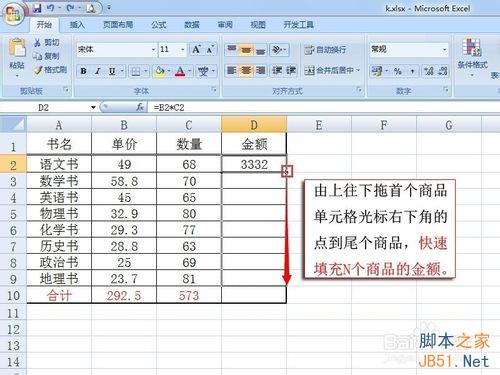Select cell with value 3332
This screenshot has width=500, height=375.
[254, 164]
